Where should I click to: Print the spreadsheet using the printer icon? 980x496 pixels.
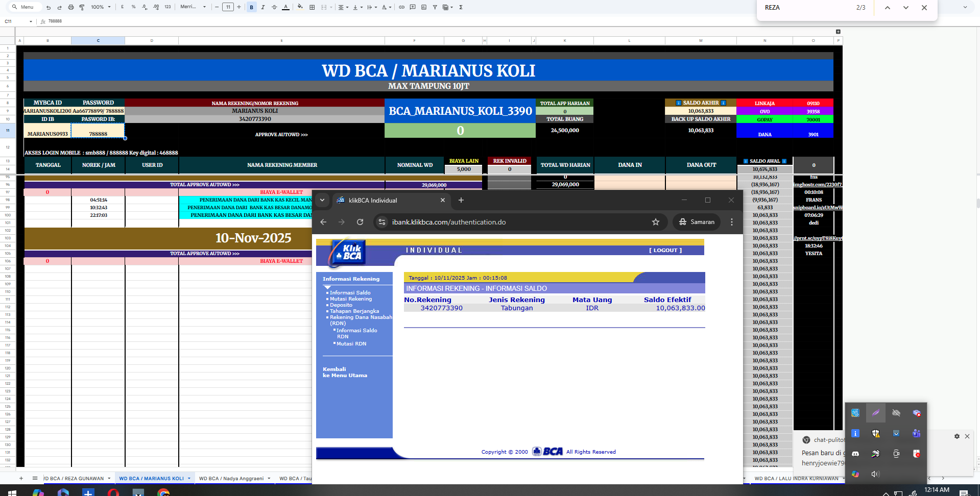point(70,7)
